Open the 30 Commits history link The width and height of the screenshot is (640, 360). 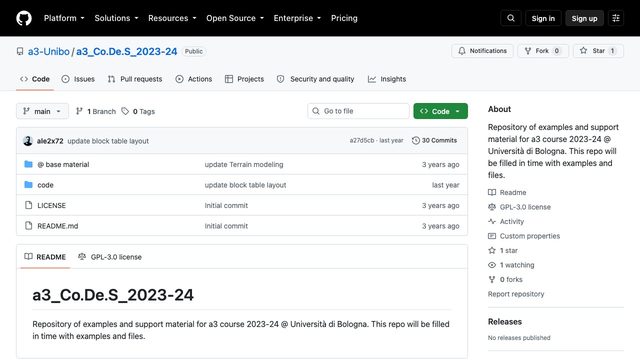[x=434, y=140]
